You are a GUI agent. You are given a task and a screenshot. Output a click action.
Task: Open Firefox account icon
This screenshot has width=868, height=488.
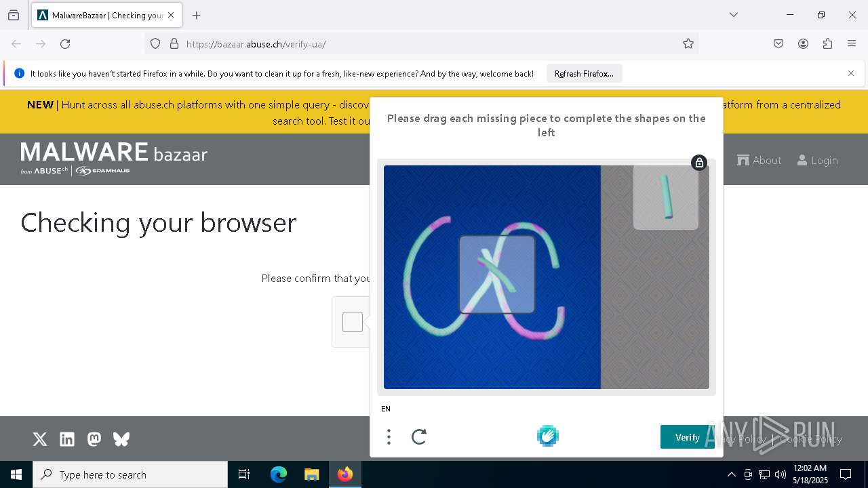[803, 44]
